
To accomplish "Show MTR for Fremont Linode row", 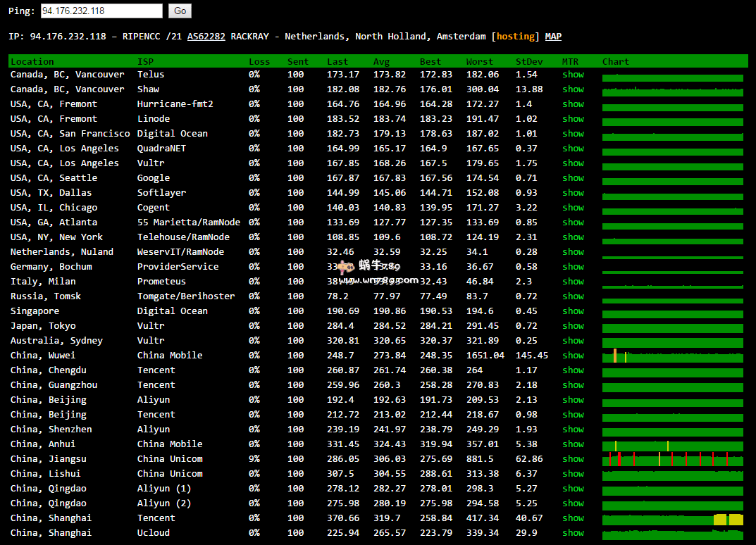I will (x=573, y=119).
